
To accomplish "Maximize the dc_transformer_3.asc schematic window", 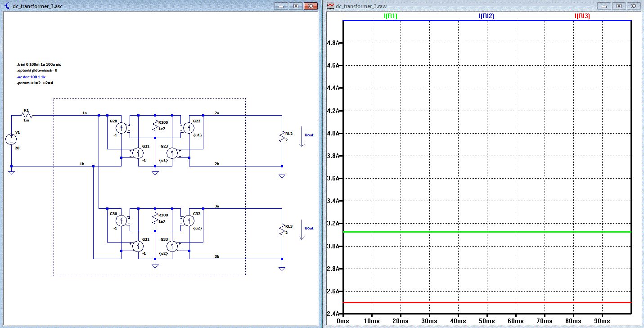I will point(296,6).
